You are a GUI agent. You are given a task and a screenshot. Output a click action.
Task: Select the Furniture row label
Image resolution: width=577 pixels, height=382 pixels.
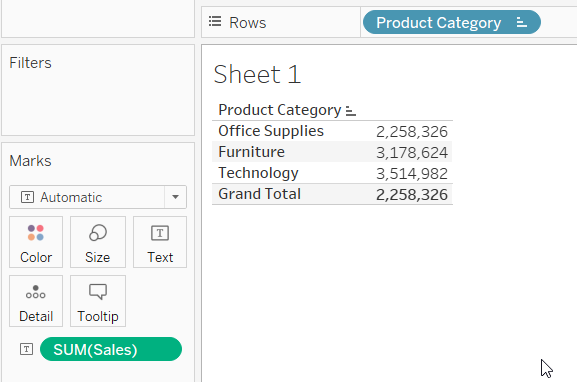pos(251,152)
